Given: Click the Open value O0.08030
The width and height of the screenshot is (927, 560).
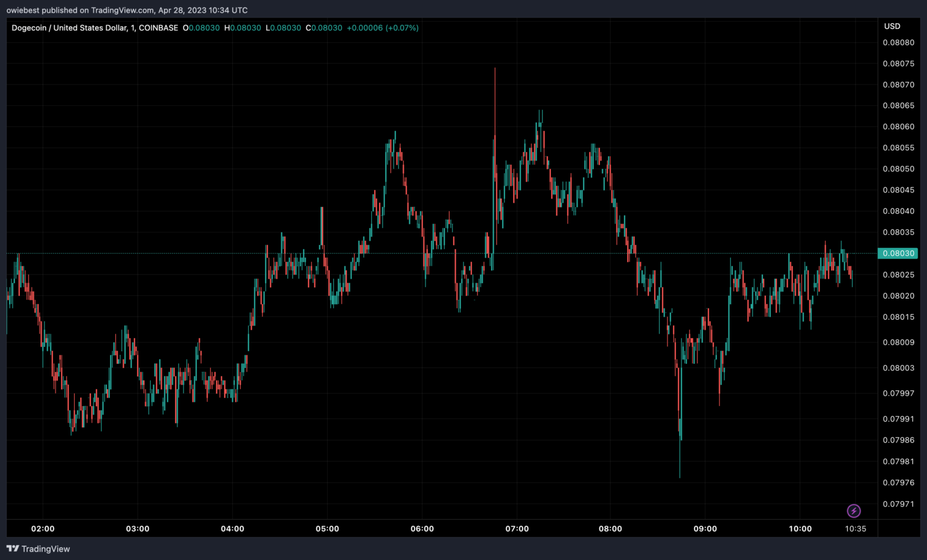Looking at the screenshot, I should [x=201, y=28].
